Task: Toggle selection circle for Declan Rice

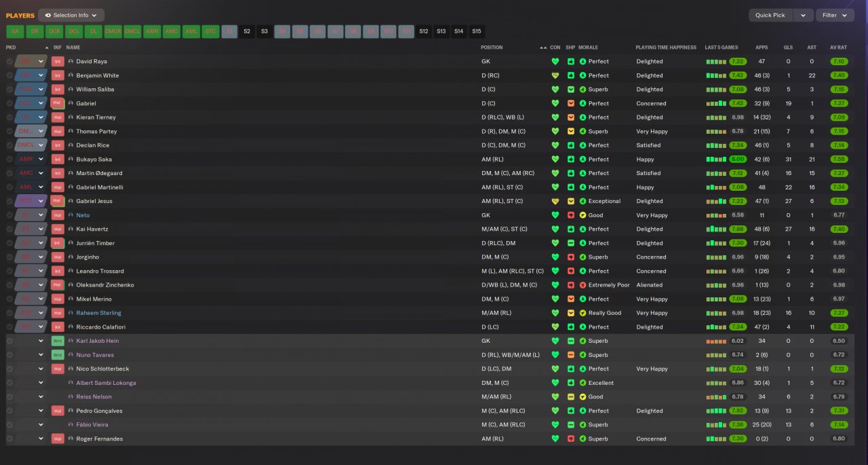Action: click(x=9, y=145)
